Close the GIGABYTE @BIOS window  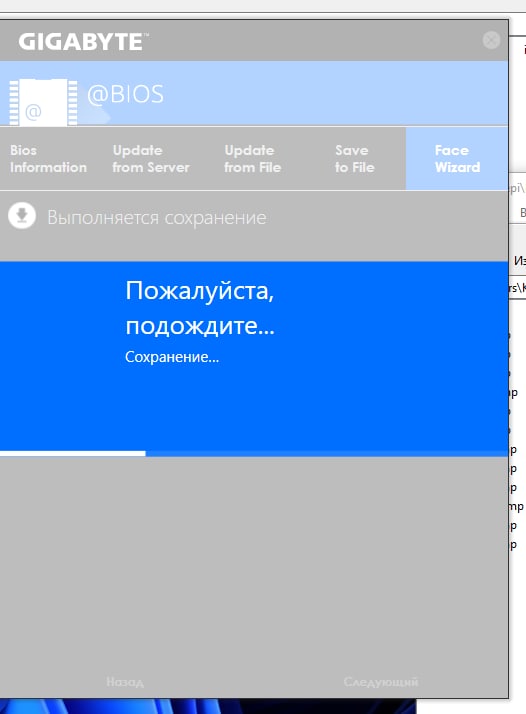click(x=491, y=40)
